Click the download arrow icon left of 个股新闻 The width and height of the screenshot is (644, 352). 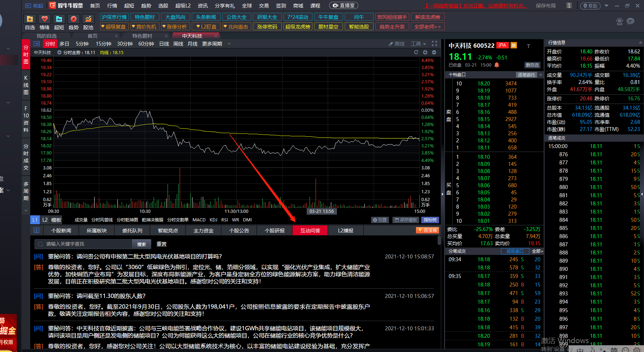coord(36,231)
